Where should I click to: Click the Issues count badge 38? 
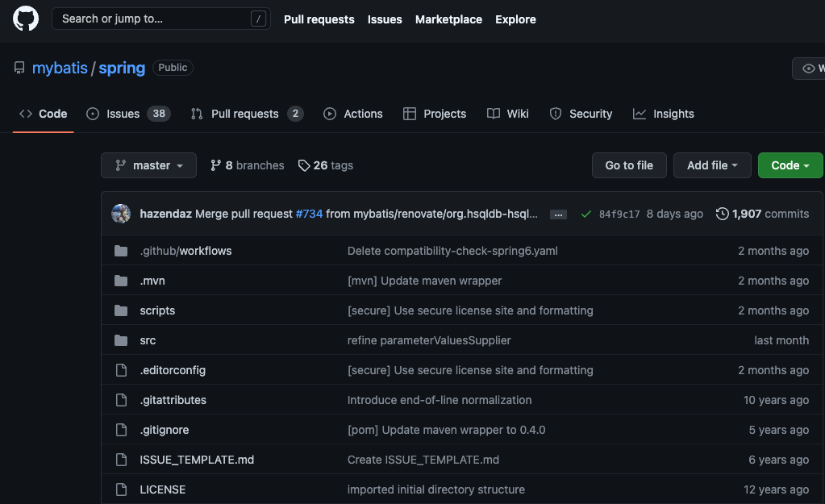[x=159, y=114]
